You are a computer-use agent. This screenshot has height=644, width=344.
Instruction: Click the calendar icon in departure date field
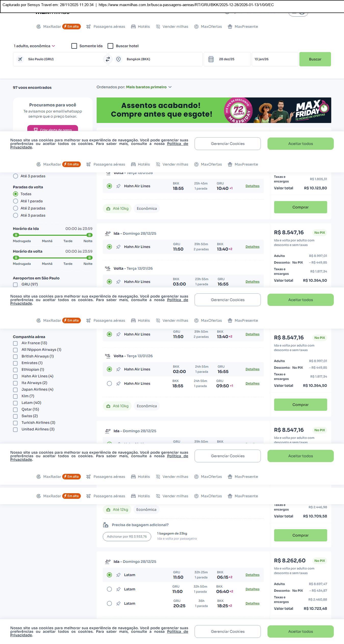[211, 59]
